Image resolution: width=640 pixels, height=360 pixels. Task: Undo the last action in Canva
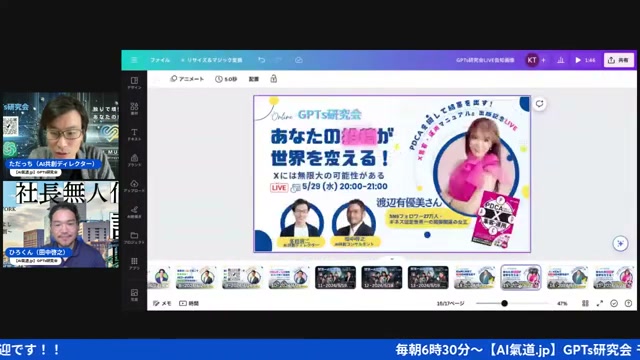(262, 60)
